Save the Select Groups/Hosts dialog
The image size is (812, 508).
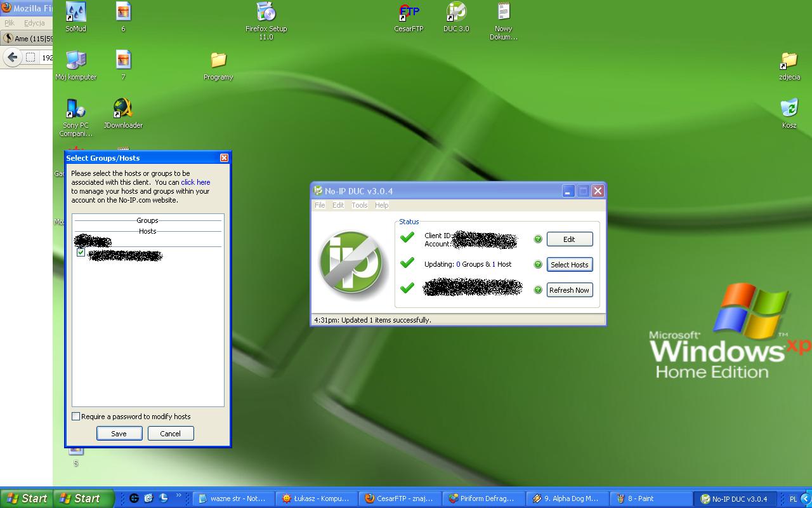(119, 434)
